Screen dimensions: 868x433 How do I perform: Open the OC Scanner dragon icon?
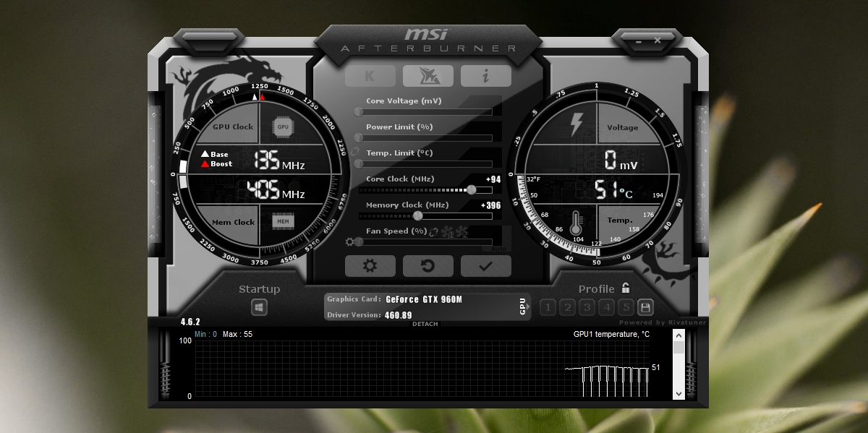click(x=428, y=76)
